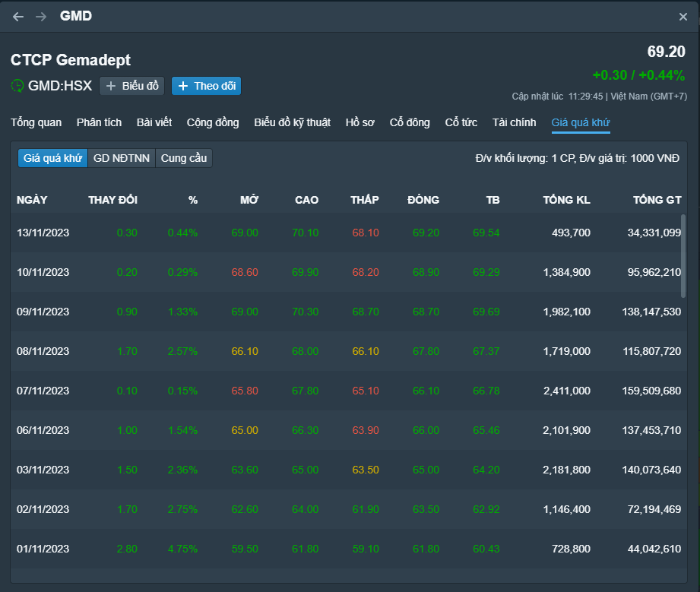Select the 01/11/2023 date cell
Image resolution: width=700 pixels, height=592 pixels.
click(x=43, y=549)
